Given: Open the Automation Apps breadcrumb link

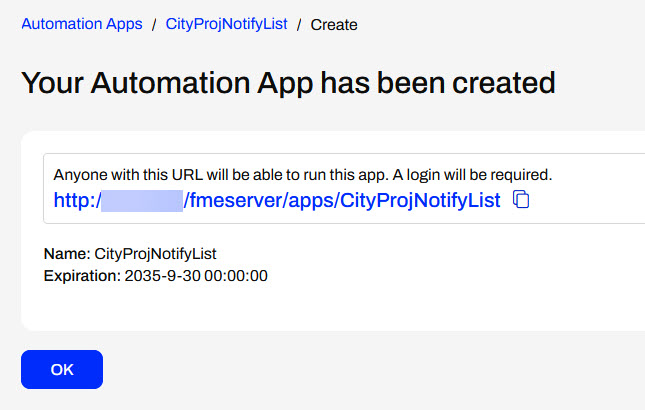Looking at the screenshot, I should (82, 23).
